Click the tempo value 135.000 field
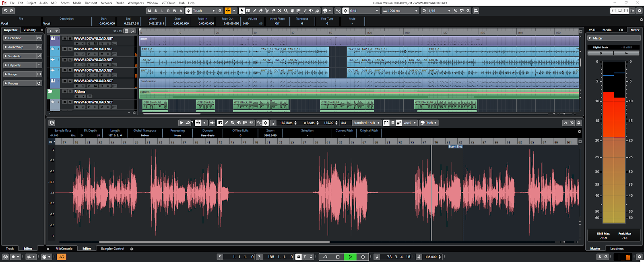This screenshot has width=644, height=262. click(431, 257)
